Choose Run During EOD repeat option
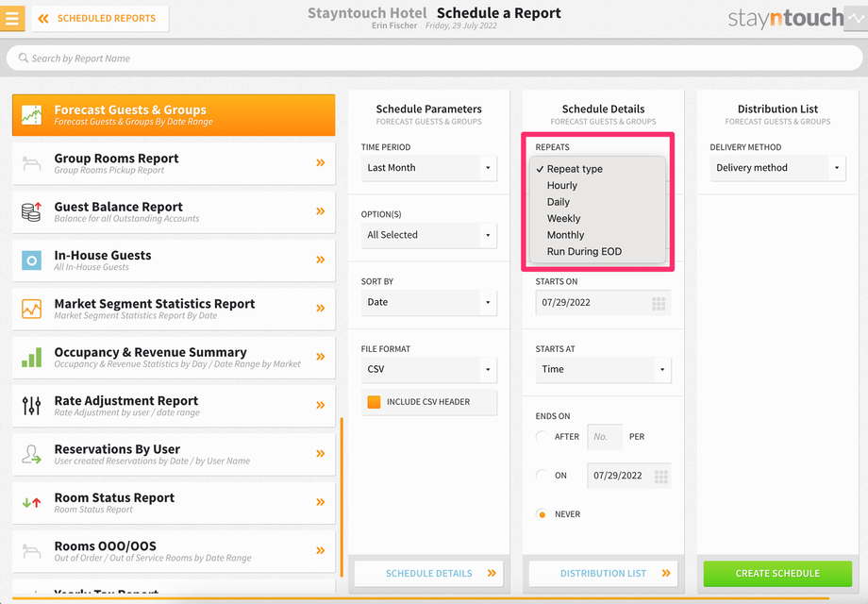The height and width of the screenshot is (604, 868). tap(597, 252)
